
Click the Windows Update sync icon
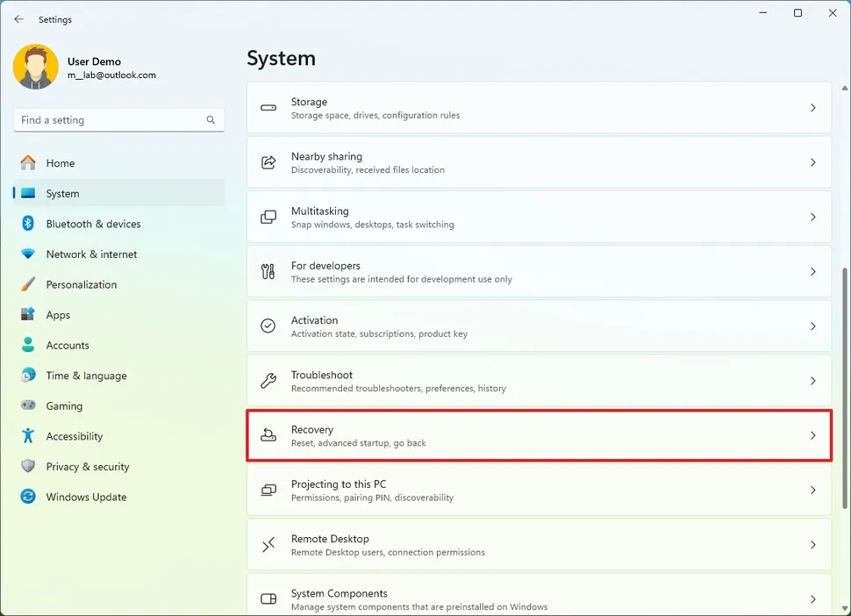click(28, 497)
